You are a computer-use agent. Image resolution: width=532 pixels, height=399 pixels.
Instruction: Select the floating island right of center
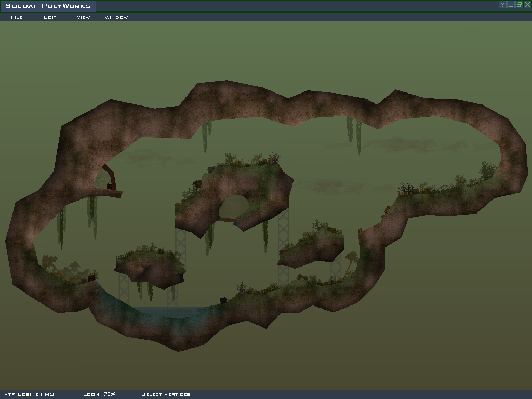[x=311, y=248]
